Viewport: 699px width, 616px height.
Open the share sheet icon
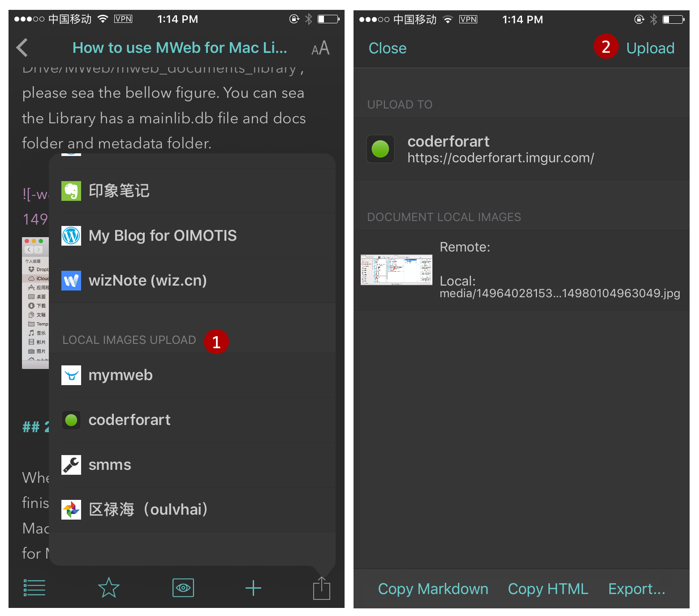click(x=322, y=588)
